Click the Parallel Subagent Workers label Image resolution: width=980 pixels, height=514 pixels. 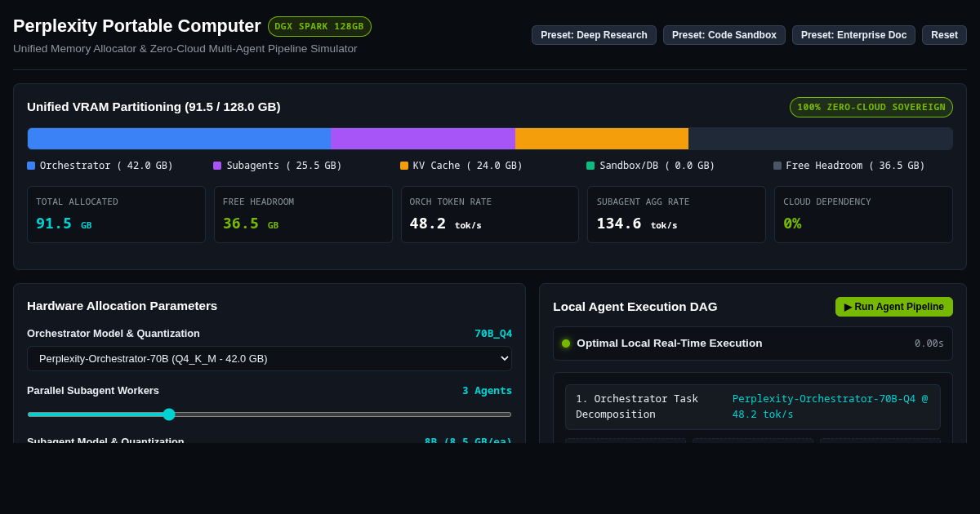click(93, 390)
